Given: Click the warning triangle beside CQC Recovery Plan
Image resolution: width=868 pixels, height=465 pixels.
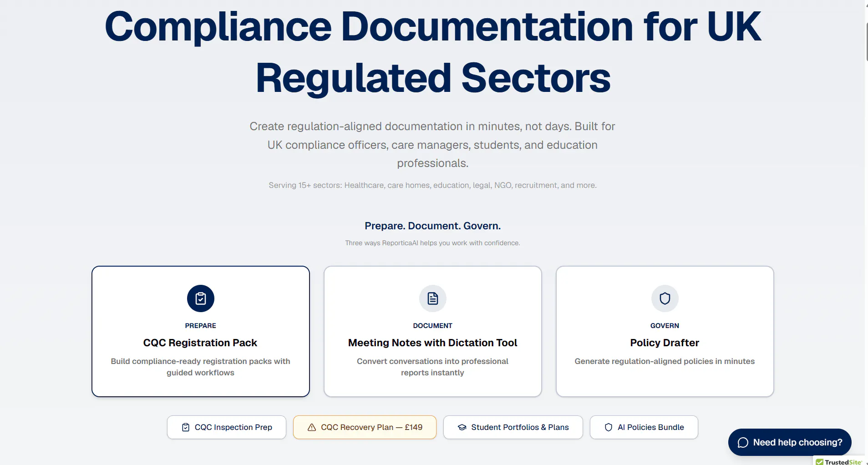Looking at the screenshot, I should [x=312, y=427].
